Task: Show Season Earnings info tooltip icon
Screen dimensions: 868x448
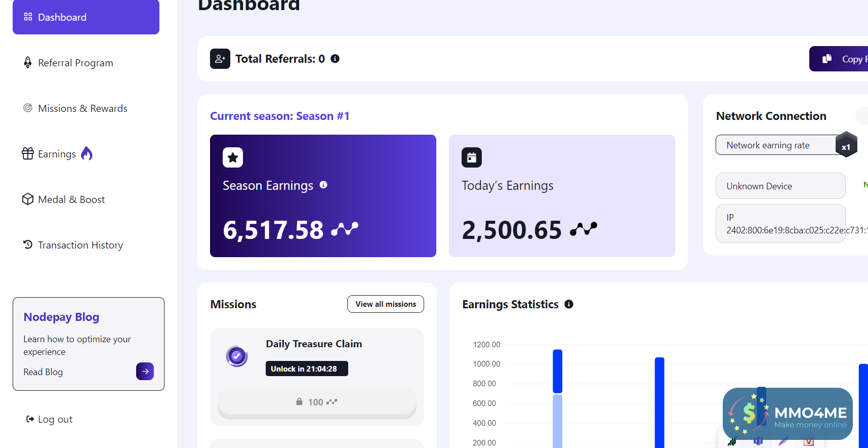Action: (323, 185)
